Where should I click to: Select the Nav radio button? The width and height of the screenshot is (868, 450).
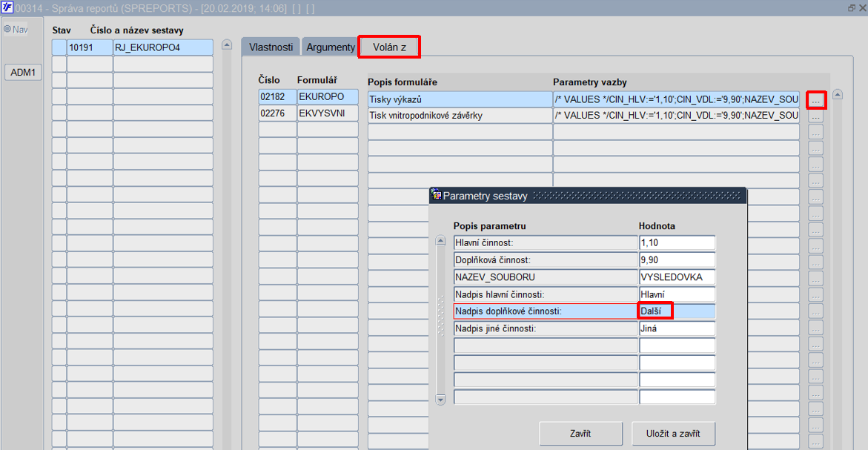(x=7, y=29)
